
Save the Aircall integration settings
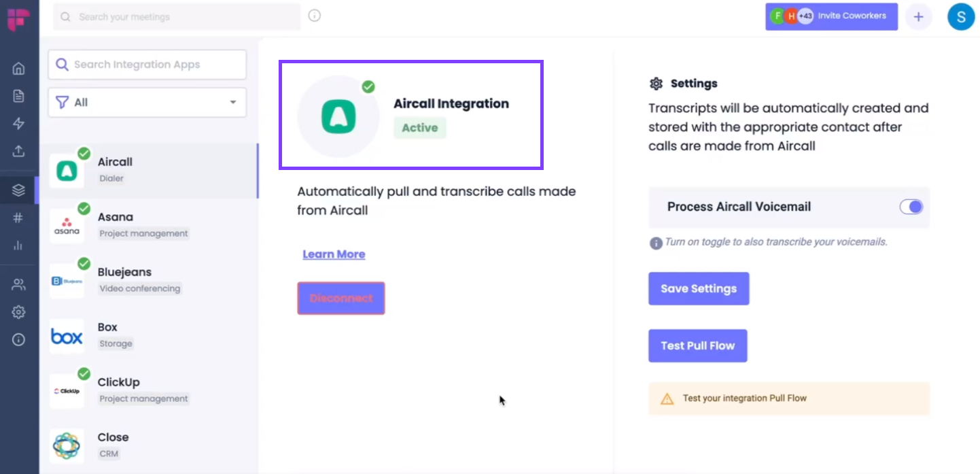pyautogui.click(x=699, y=288)
